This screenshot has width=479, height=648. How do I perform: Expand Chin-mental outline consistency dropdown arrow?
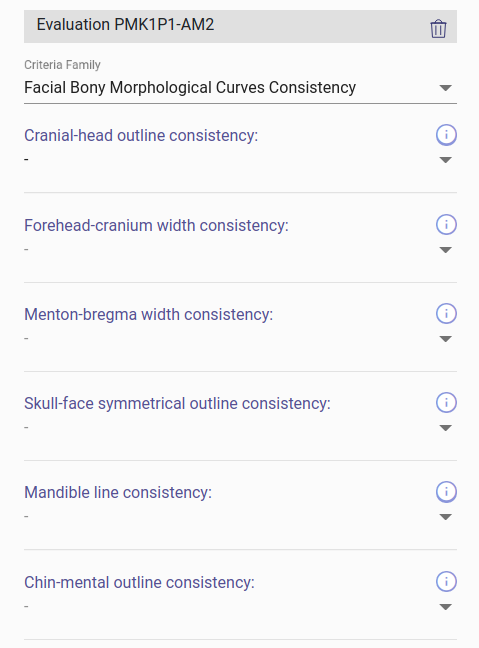446,607
